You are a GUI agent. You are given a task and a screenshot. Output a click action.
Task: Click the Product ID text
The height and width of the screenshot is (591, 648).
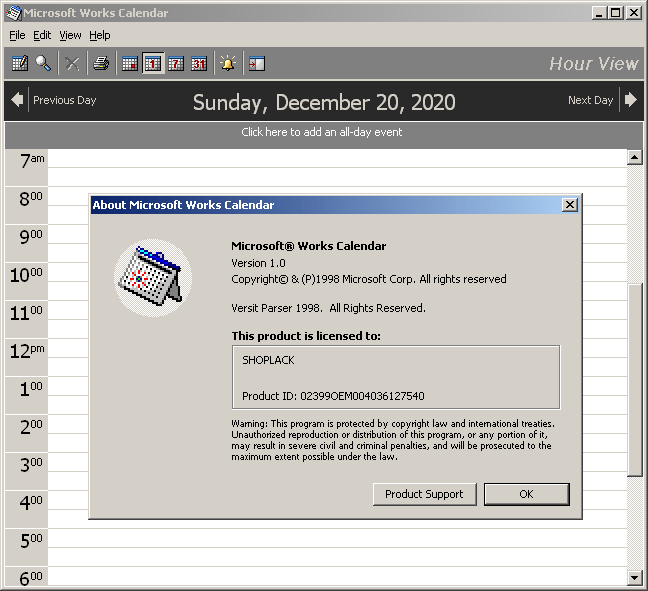(x=333, y=396)
